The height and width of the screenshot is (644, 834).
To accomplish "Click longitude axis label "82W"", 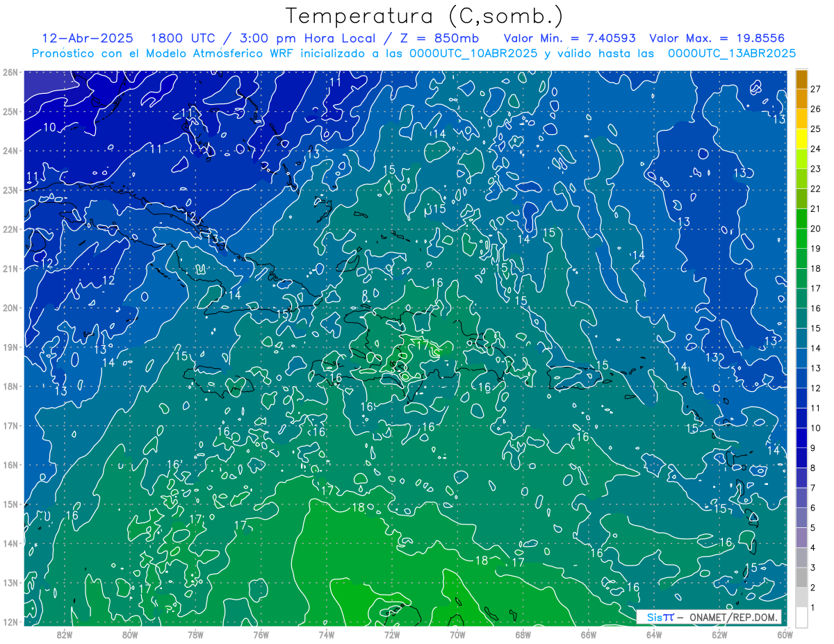I will 65,634.
